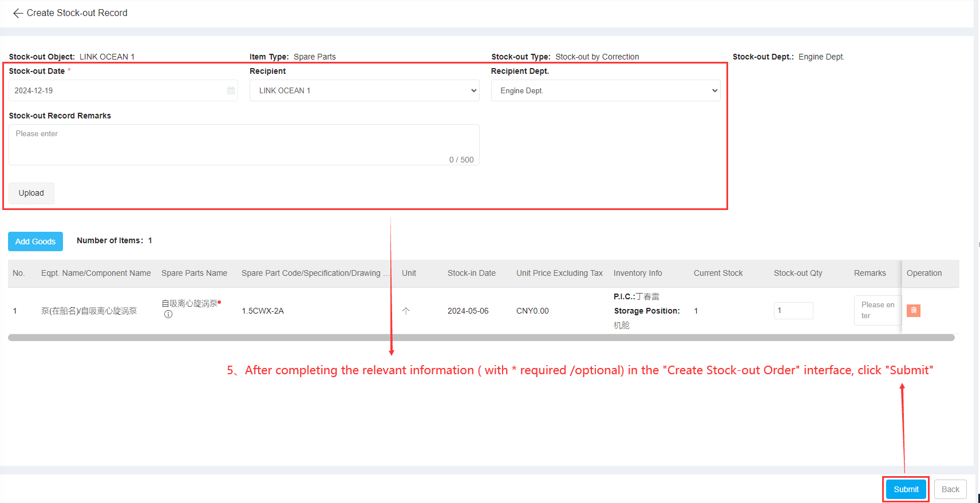Click the Stock-out Date field with 2024-12-19
Image resolution: width=980 pixels, height=503 pixels.
click(123, 90)
